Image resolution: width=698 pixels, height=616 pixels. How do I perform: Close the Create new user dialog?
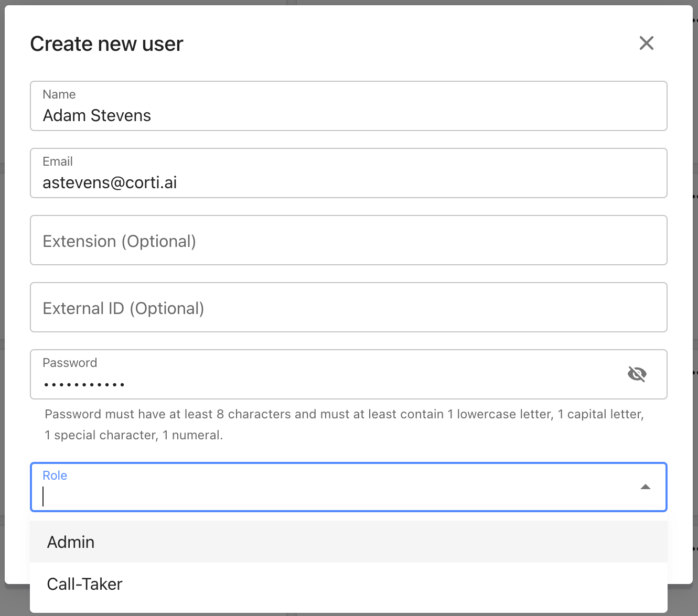tap(646, 43)
